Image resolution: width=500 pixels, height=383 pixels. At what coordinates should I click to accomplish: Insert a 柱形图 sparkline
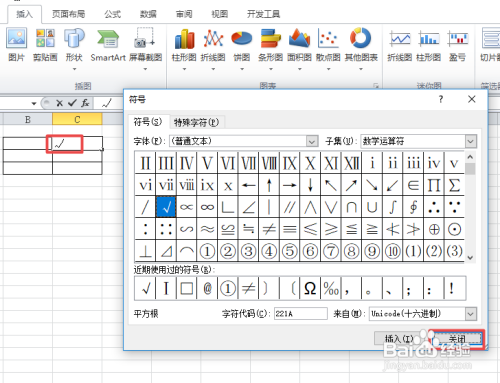[x=428, y=45]
